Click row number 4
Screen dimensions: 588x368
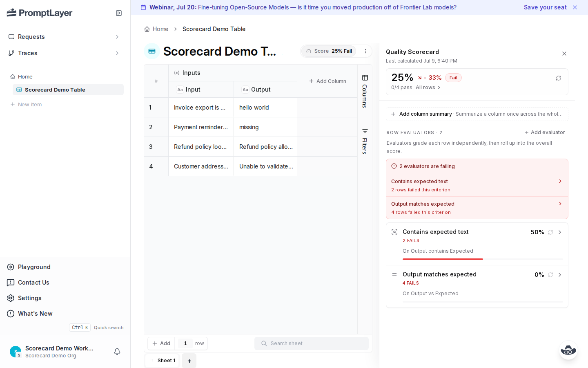(151, 166)
